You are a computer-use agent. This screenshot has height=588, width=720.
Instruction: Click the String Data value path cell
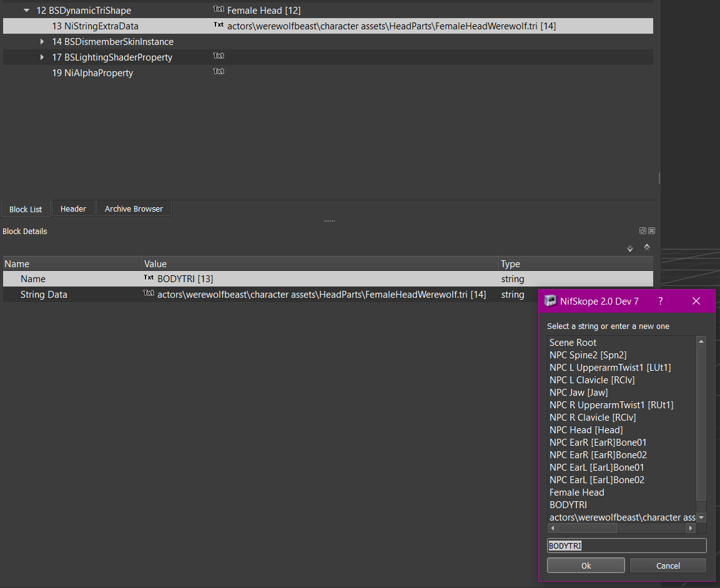click(x=322, y=295)
